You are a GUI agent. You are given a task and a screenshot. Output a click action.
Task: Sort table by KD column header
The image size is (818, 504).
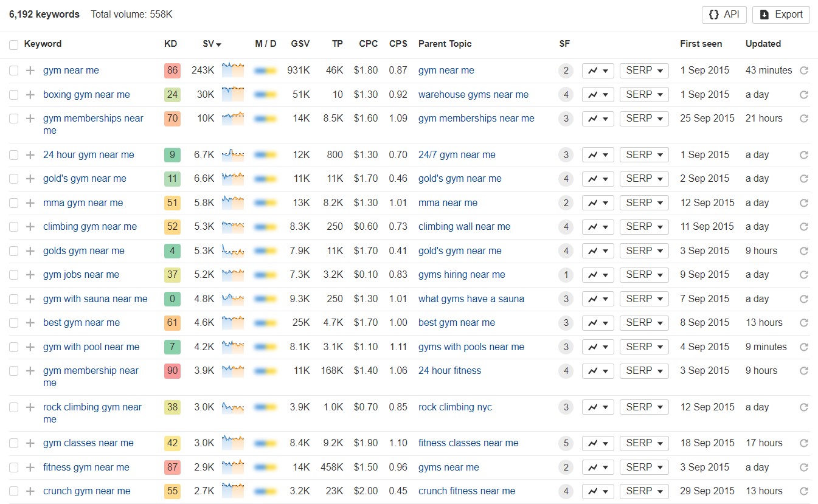tap(171, 44)
